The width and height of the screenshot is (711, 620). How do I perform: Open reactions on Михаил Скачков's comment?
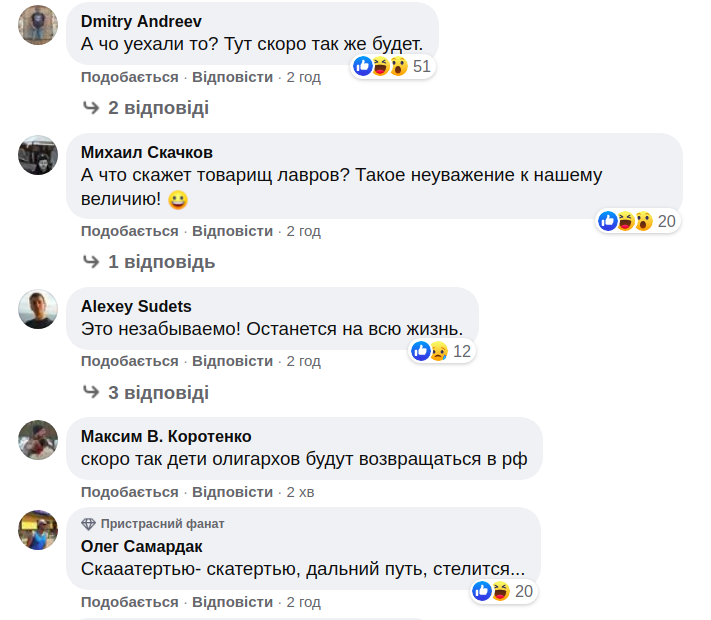click(x=626, y=221)
